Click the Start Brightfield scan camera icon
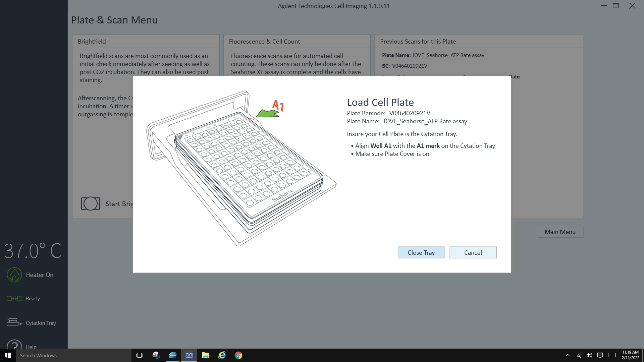Viewport: 644px width, 362px height. click(90, 203)
